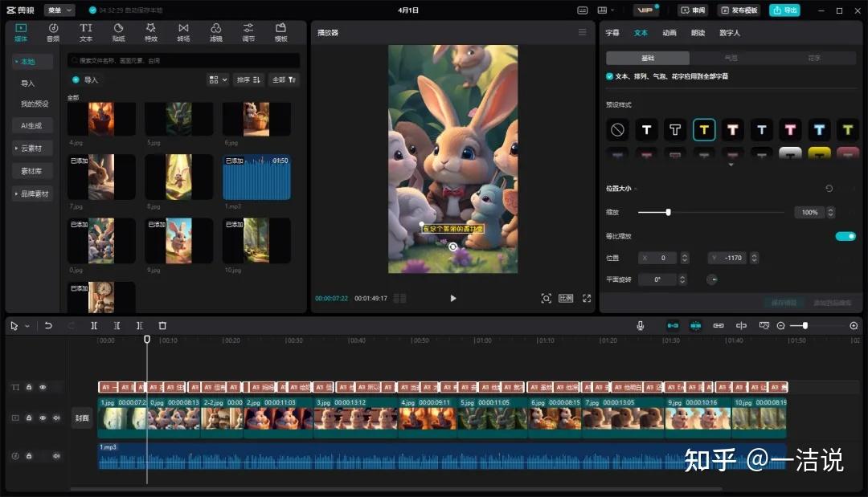Turn off the 等比缩放 uniform scale toggle
The image size is (868, 497).
(845, 236)
